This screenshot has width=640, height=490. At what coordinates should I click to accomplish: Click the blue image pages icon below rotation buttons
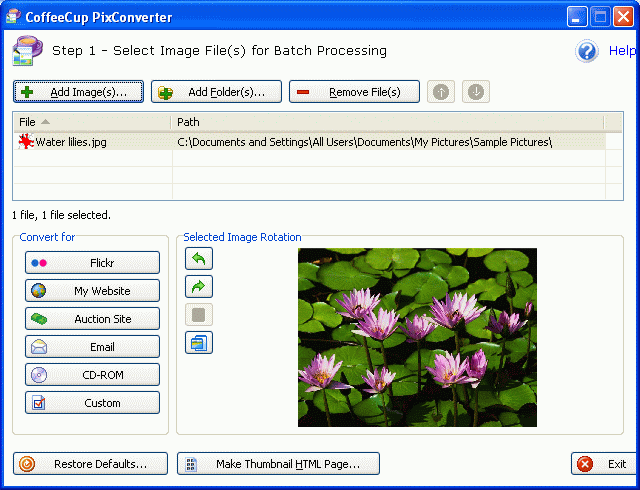point(199,343)
